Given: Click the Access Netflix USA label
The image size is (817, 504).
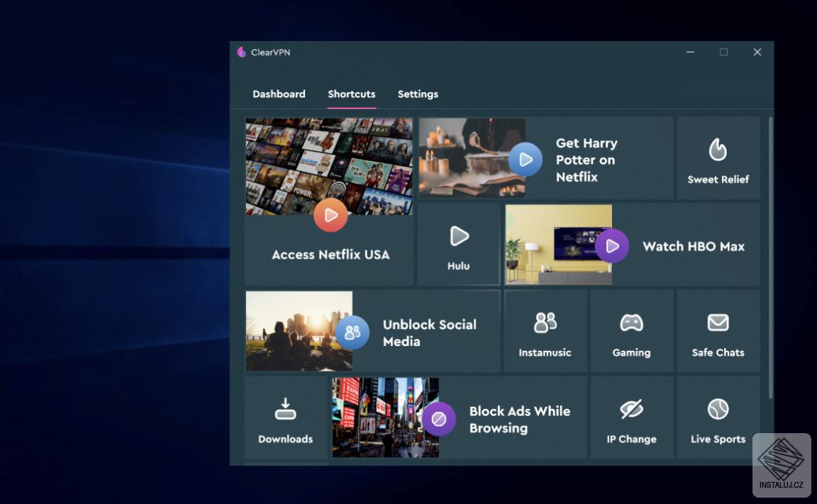Looking at the screenshot, I should click(330, 254).
